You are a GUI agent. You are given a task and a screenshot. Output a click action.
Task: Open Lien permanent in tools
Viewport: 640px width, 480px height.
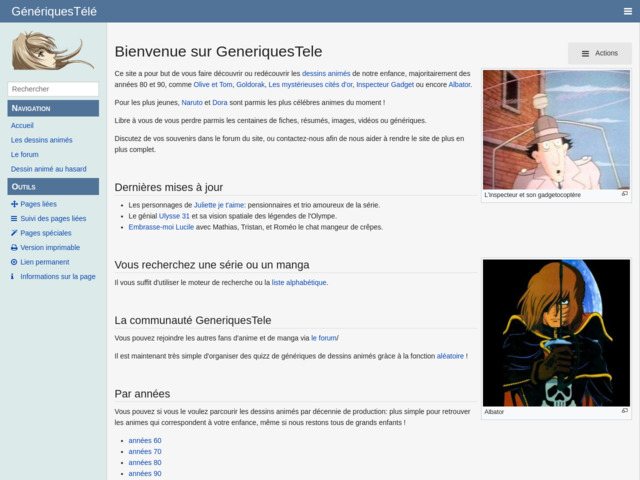tap(44, 262)
